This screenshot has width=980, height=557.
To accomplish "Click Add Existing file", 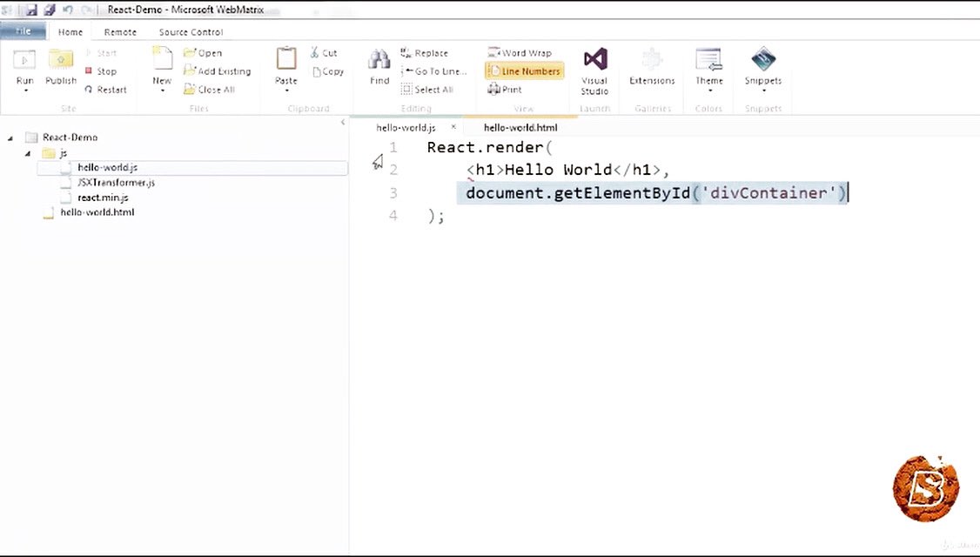I will (x=217, y=71).
